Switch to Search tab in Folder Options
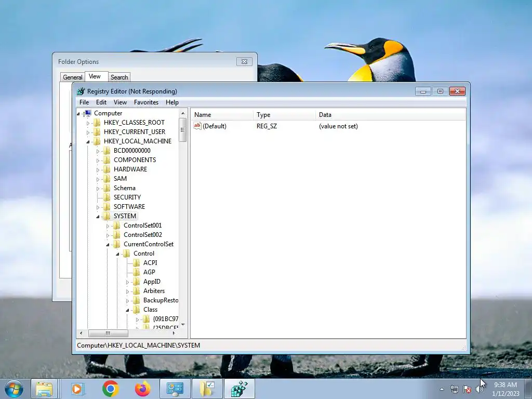 click(119, 77)
